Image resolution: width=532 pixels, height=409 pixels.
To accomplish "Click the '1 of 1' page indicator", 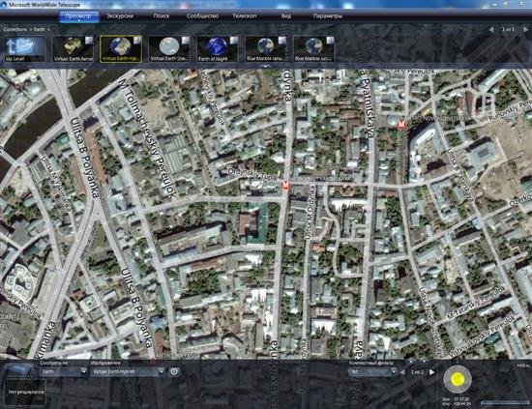I will coord(508,30).
